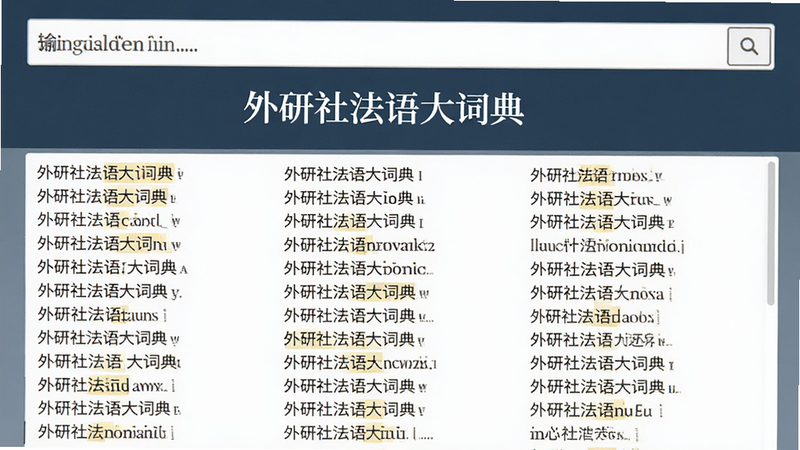
Task: Select the result '外研社法语大' ending with 'ponic'
Action: [x=358, y=269]
